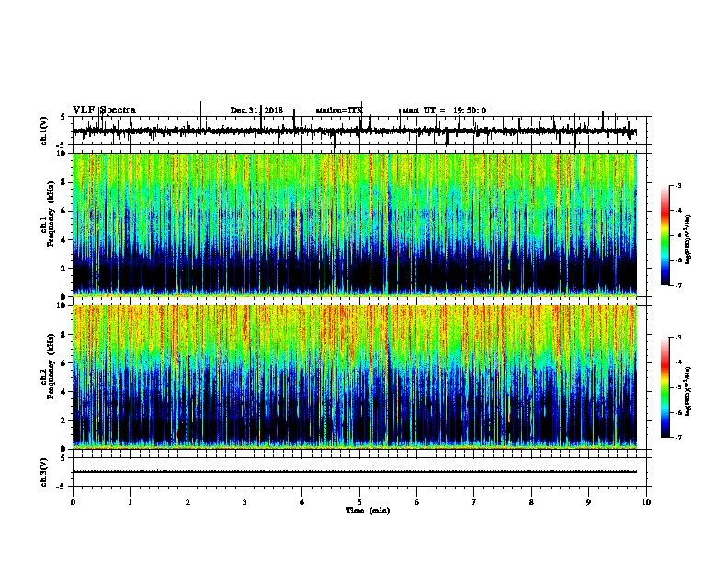Click the "8" kHz tick of ch.2 spectrogram
The image size is (728, 563).
(x=63, y=335)
